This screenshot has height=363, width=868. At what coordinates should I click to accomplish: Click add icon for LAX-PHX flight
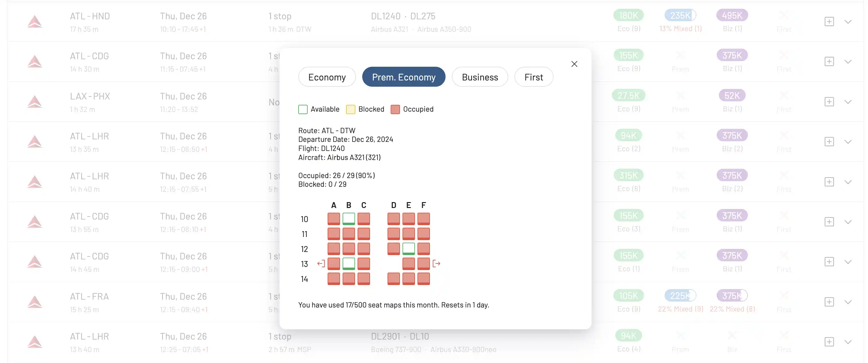click(x=829, y=101)
